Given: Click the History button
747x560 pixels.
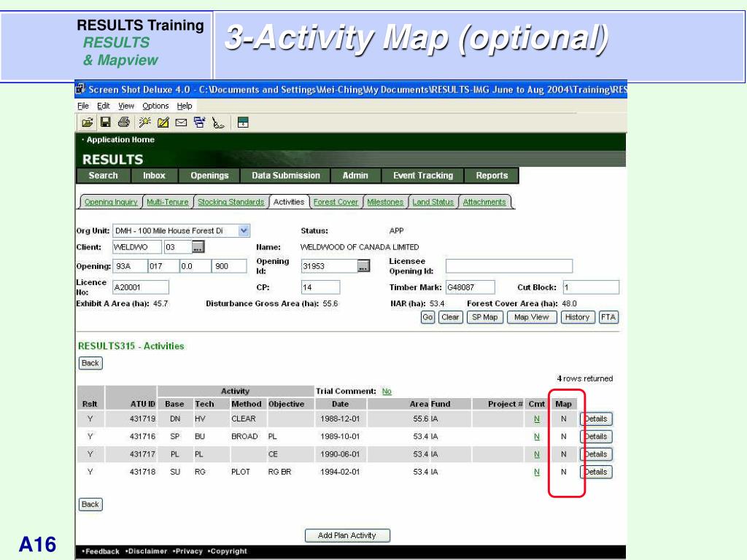Looking at the screenshot, I should click(x=578, y=317).
